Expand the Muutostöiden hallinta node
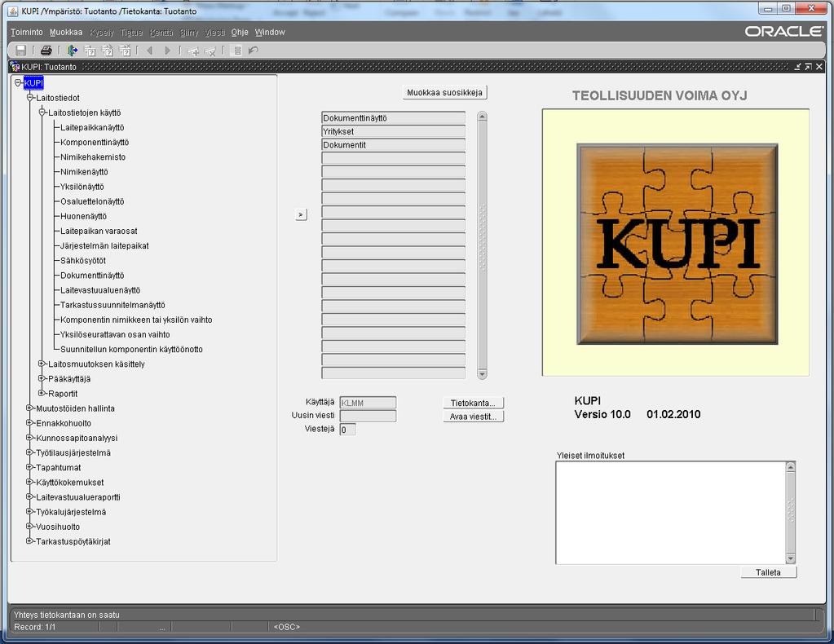 [30, 408]
